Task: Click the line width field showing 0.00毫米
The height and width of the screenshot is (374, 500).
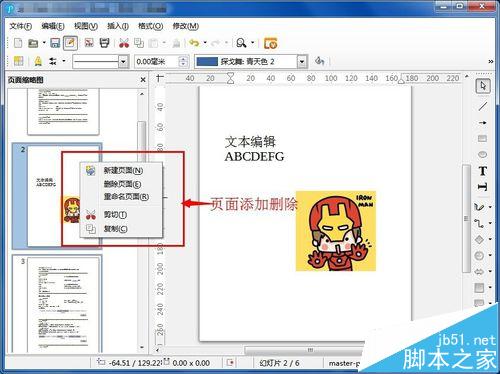Action: click(157, 62)
